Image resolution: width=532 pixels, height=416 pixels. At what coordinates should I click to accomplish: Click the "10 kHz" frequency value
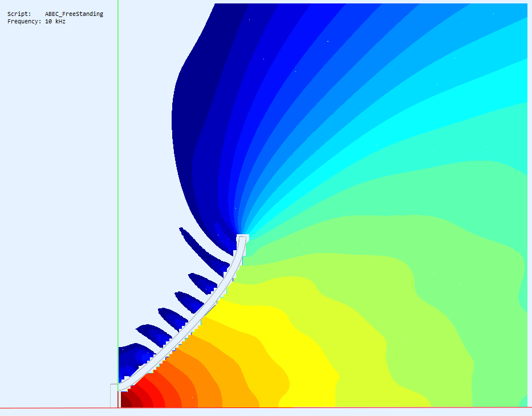55,21
